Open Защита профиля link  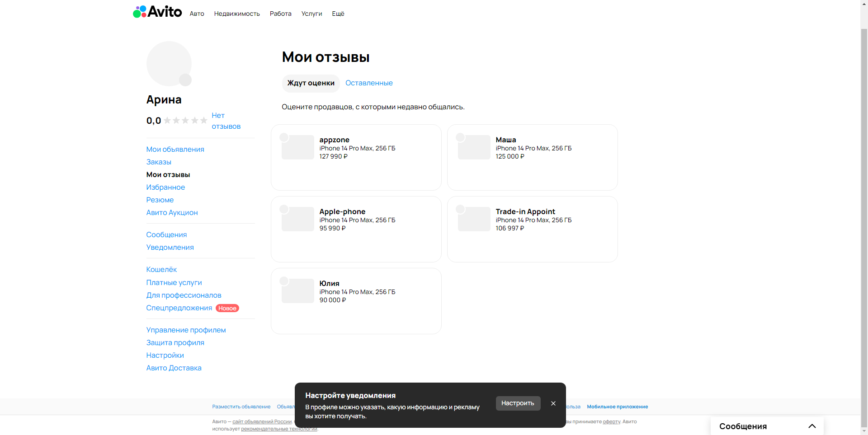point(175,343)
